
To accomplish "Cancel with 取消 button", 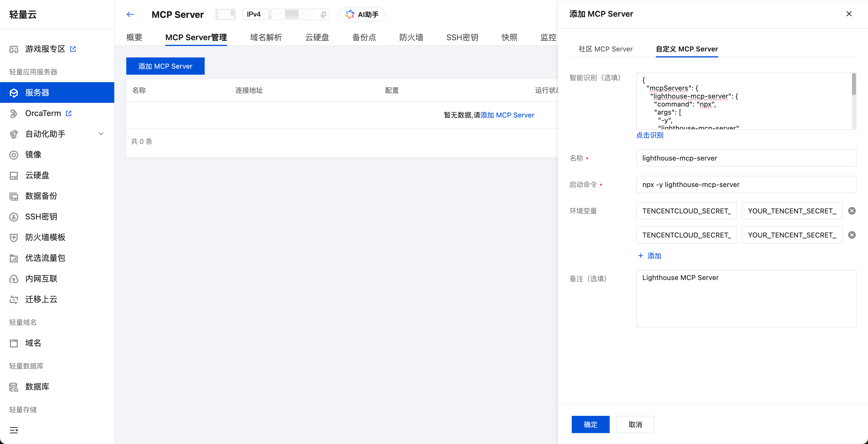I will 635,424.
